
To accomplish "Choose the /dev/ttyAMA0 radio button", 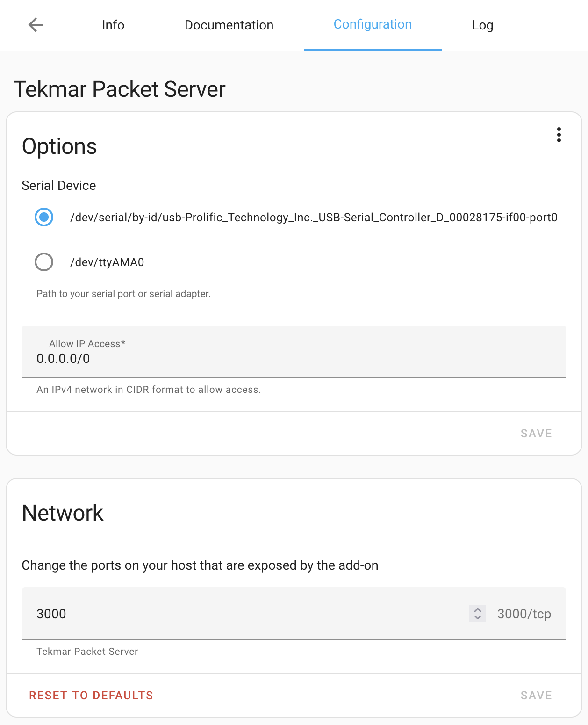I will [44, 262].
